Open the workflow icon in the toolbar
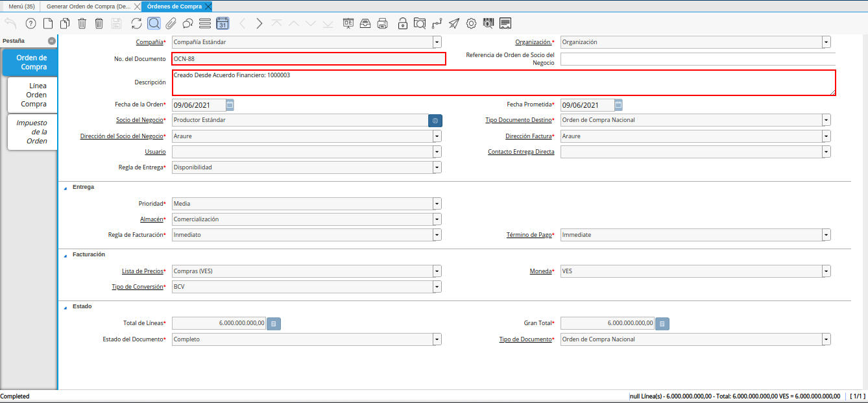The height and width of the screenshot is (403, 868). [x=437, y=23]
